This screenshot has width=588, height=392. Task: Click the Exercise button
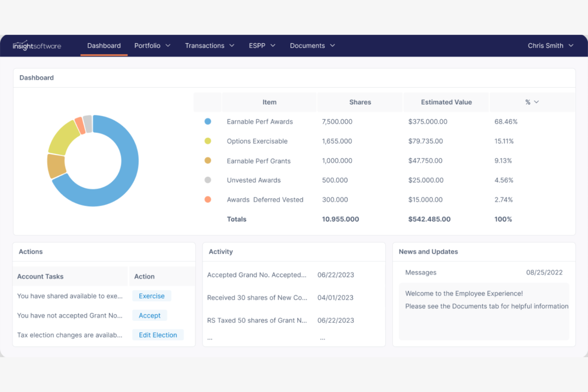click(x=151, y=295)
